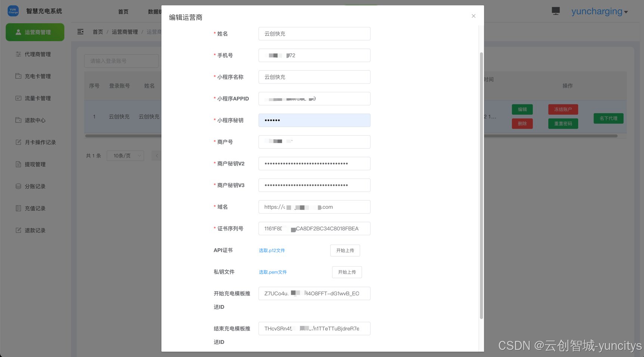Click the 退款中心 folder icon
This screenshot has height=357, width=644.
point(18,120)
